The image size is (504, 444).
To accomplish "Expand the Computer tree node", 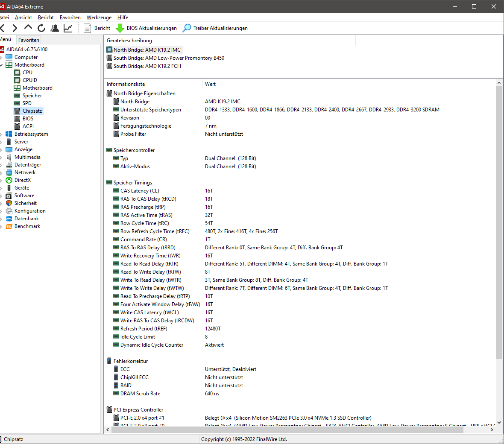I will click(1, 58).
